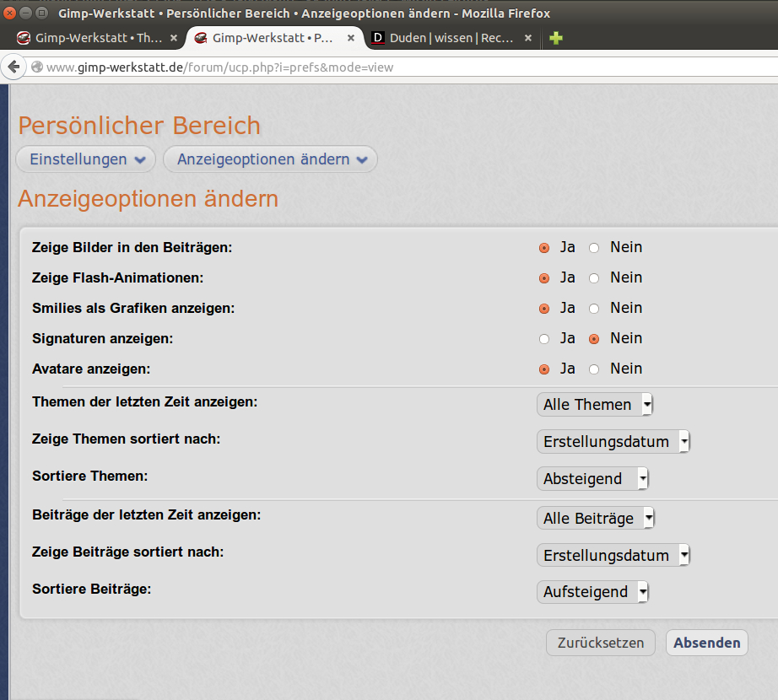778x700 pixels.
Task: Open the Alle Themen dropdown
Action: pyautogui.click(x=595, y=405)
